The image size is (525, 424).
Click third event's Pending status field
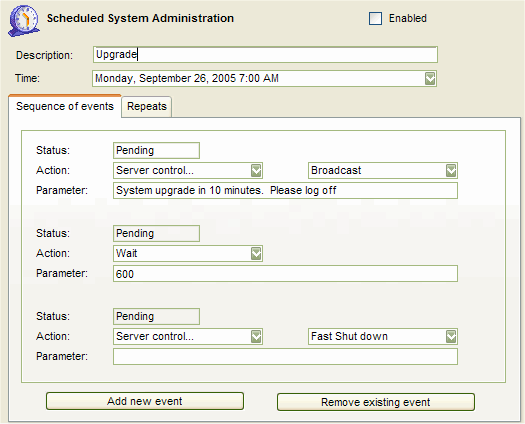pyautogui.click(x=156, y=316)
